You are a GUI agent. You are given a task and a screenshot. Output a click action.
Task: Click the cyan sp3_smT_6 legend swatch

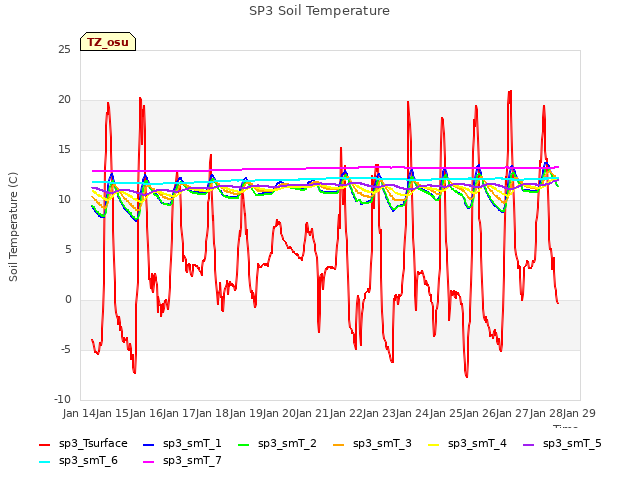(44, 462)
